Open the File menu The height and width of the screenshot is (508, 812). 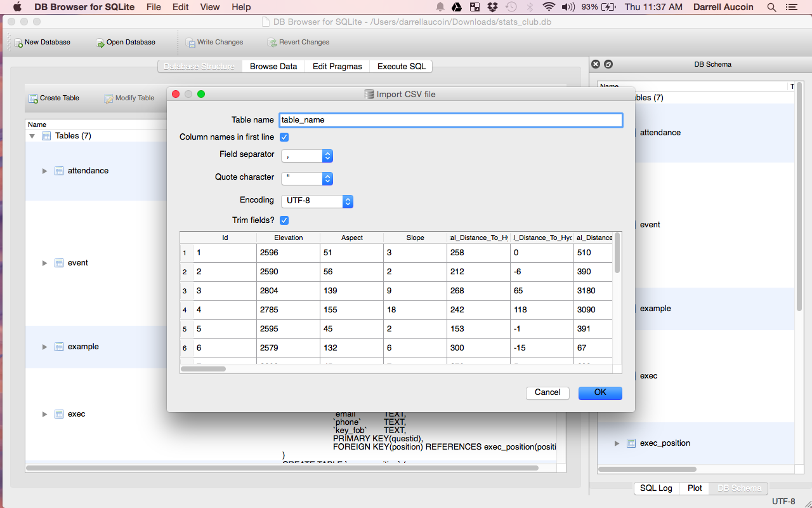(x=154, y=7)
